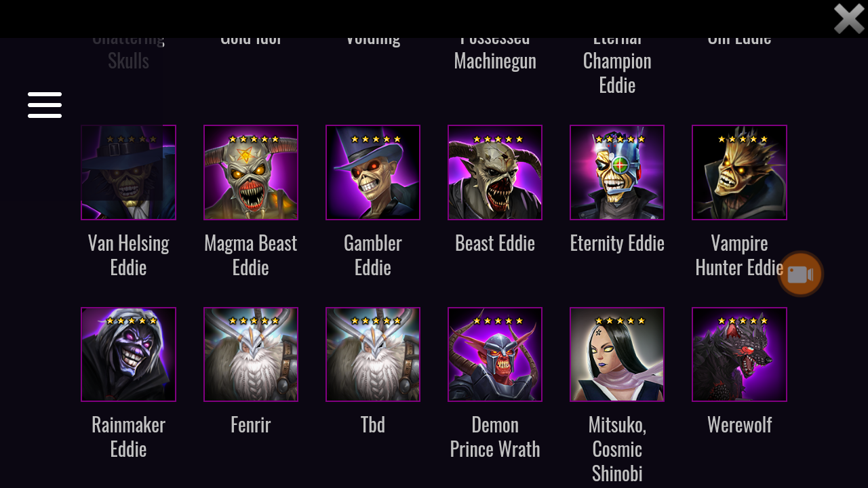Select Mitsuko, Cosmic Shinobi portrait
868x488 pixels.
point(617,354)
